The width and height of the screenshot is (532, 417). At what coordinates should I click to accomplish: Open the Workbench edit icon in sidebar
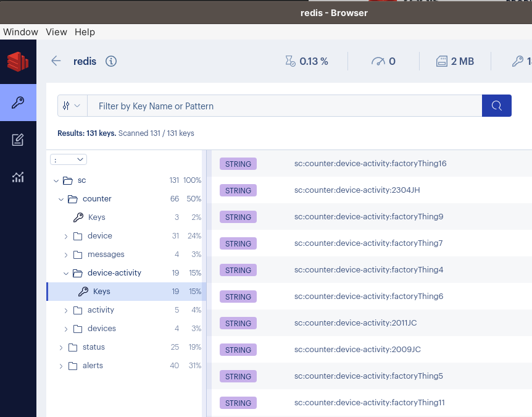tap(18, 140)
